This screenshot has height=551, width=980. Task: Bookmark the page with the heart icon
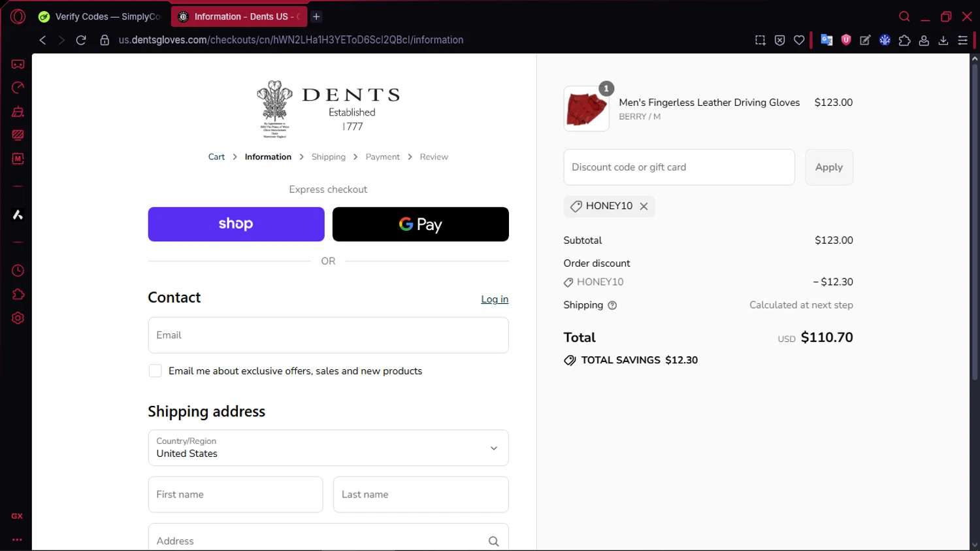799,40
